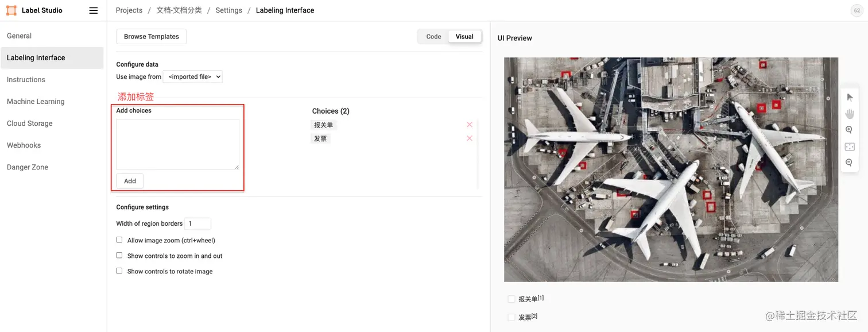Click the airport preview image
Image resolution: width=868 pixels, height=332 pixels.
click(671, 169)
